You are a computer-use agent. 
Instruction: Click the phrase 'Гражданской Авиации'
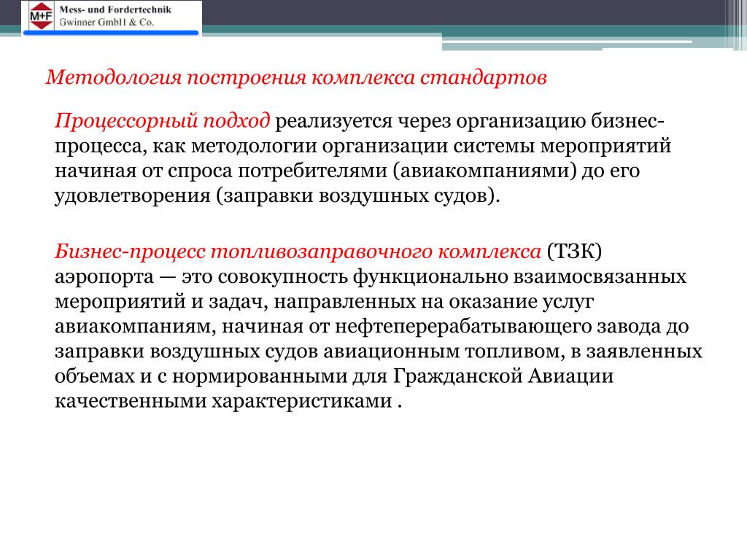(503, 376)
